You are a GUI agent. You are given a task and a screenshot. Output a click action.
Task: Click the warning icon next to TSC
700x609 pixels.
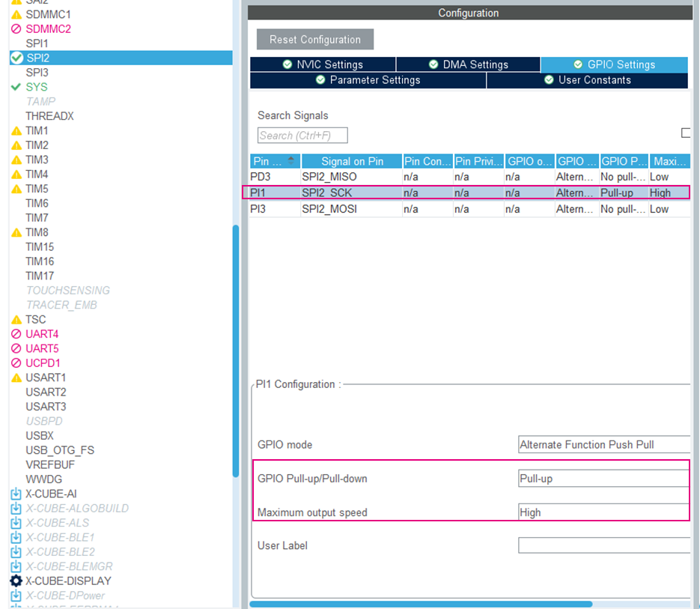point(16,320)
